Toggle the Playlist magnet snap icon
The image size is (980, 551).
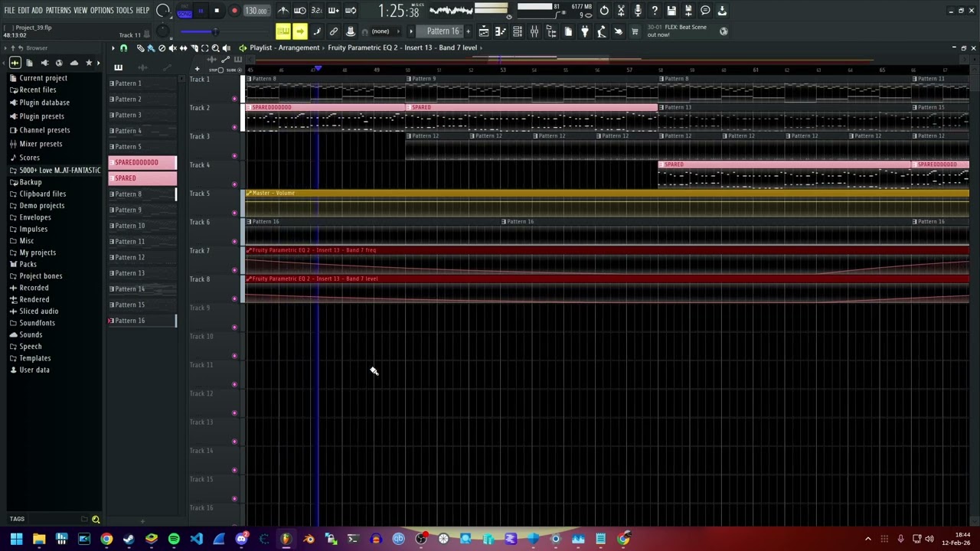123,48
